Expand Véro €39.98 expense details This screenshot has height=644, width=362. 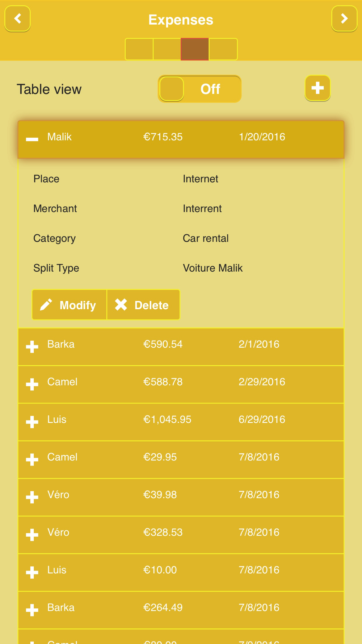[32, 497]
